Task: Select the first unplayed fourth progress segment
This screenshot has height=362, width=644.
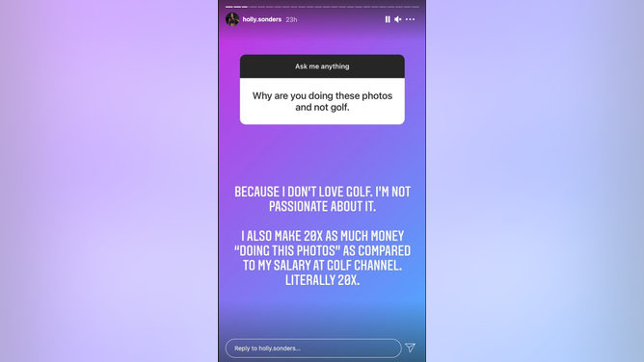Action: coord(254,7)
